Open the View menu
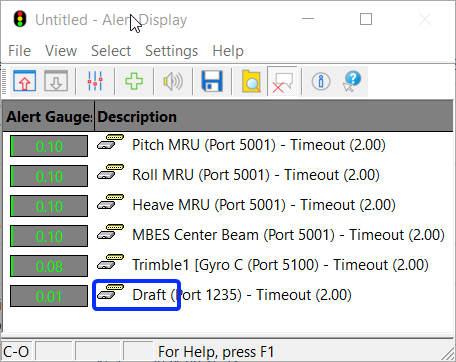Screen dimensions: 456x362 tap(61, 51)
